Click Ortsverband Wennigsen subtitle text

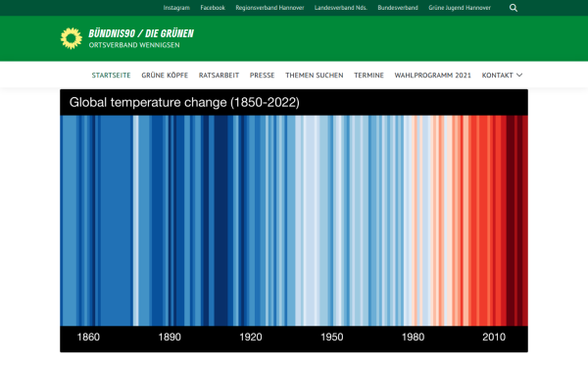coord(134,45)
